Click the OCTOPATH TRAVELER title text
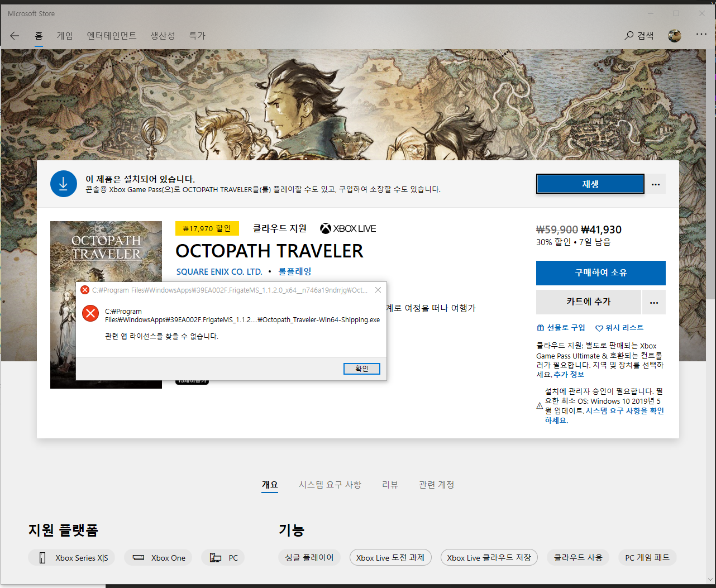 click(x=269, y=251)
